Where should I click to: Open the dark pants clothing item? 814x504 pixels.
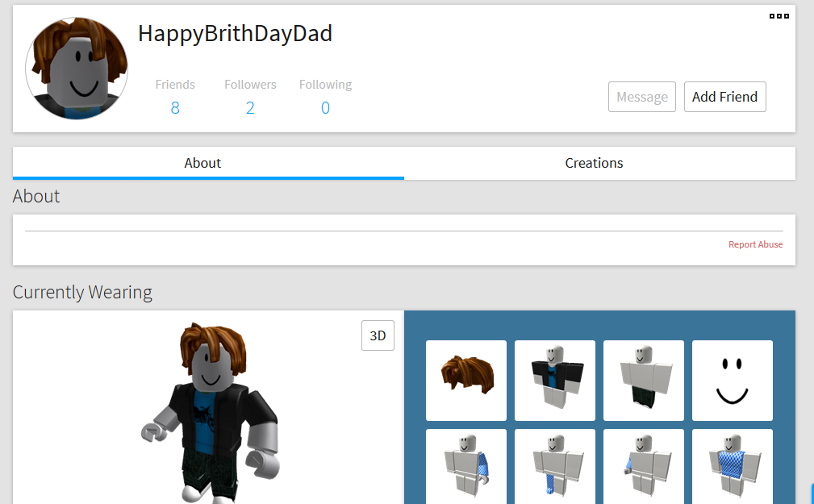pos(644,380)
